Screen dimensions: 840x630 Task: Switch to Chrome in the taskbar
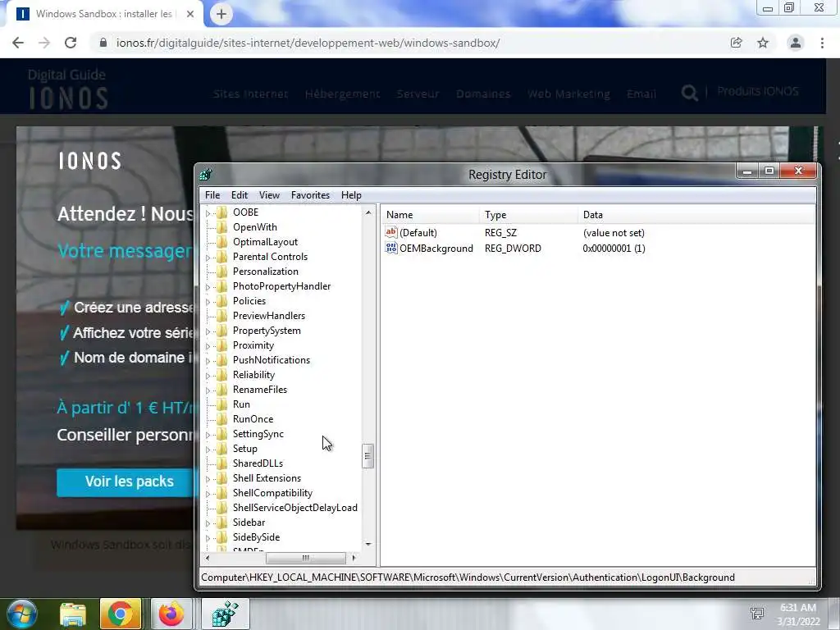121,614
